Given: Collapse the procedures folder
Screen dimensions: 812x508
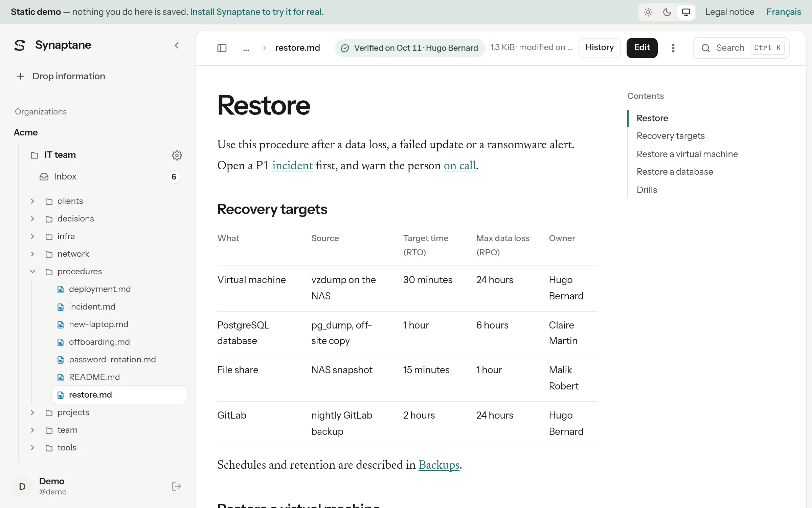Looking at the screenshot, I should click(32, 271).
